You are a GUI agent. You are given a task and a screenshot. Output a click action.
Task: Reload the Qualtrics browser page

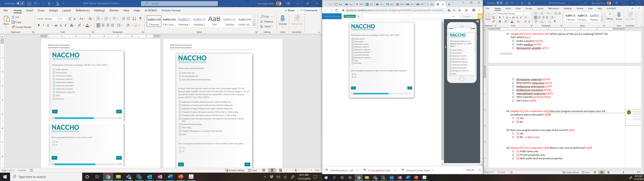pyautogui.click(x=336, y=10)
